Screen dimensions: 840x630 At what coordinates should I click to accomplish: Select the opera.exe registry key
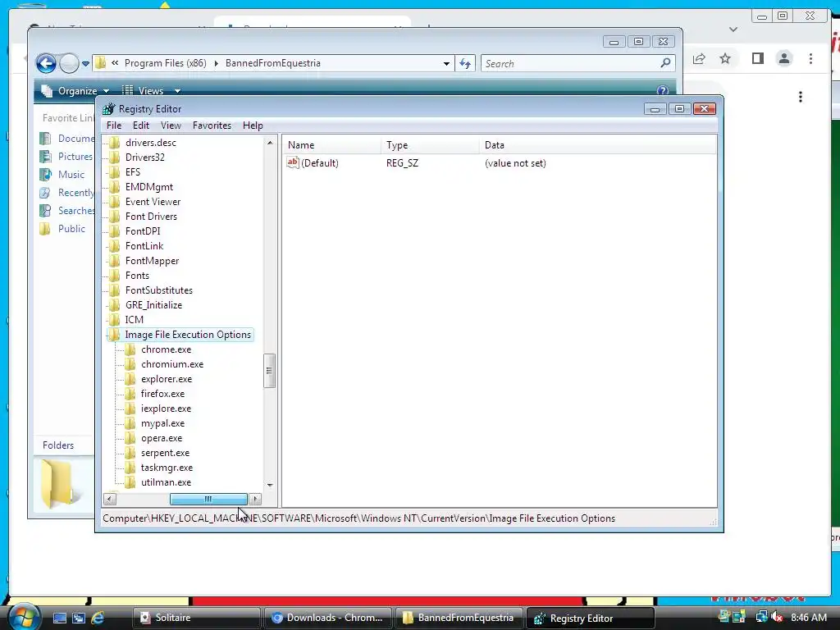point(162,438)
